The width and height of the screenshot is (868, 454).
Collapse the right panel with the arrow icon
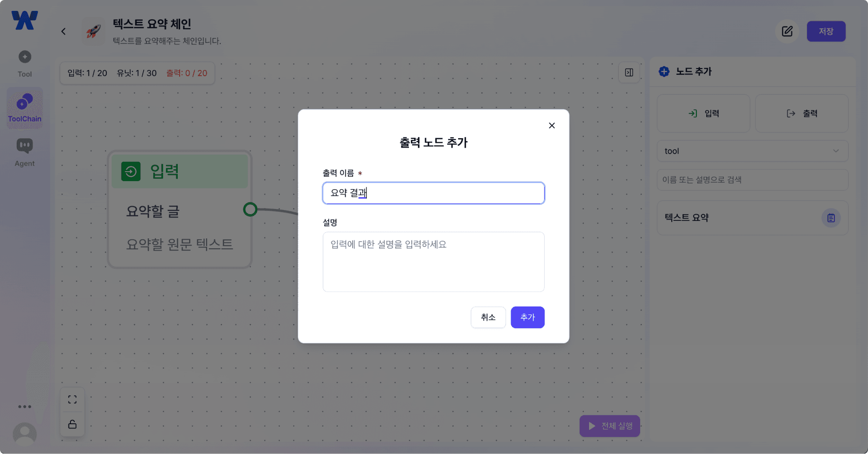click(629, 72)
